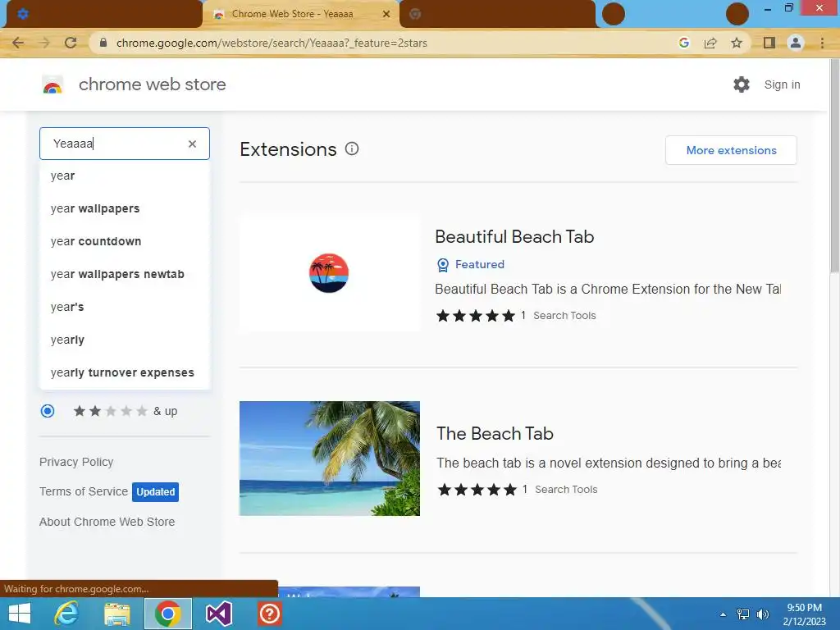Reload the page with the refresh icon

coord(71,43)
